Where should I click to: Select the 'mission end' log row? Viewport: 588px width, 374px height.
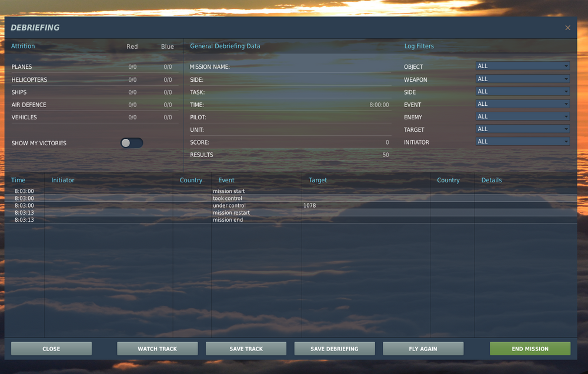290,219
